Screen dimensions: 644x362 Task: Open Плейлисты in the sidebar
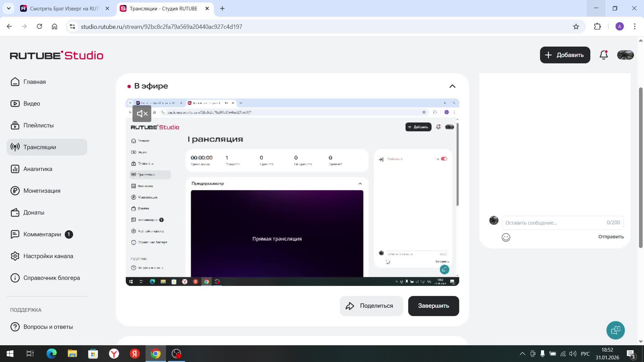coord(38,125)
